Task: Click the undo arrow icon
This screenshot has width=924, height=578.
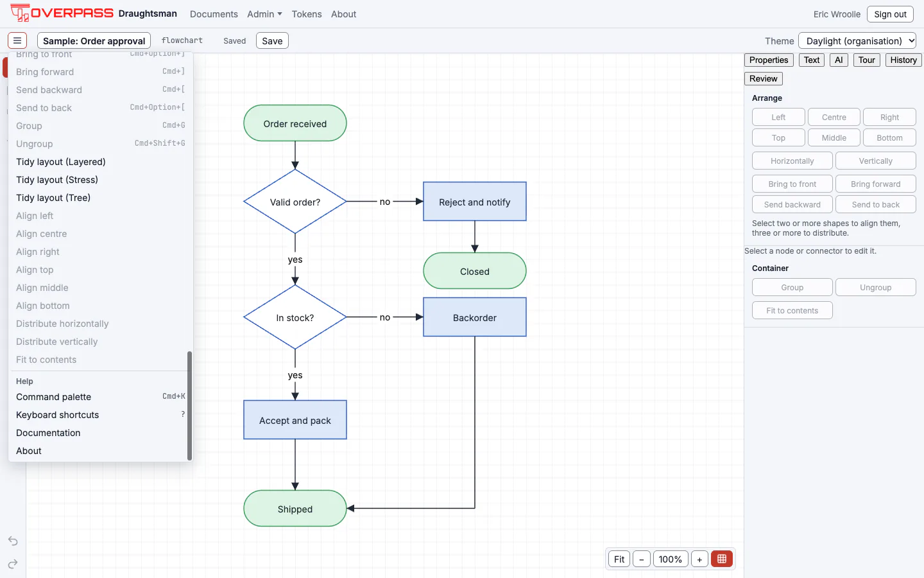Action: click(x=13, y=541)
